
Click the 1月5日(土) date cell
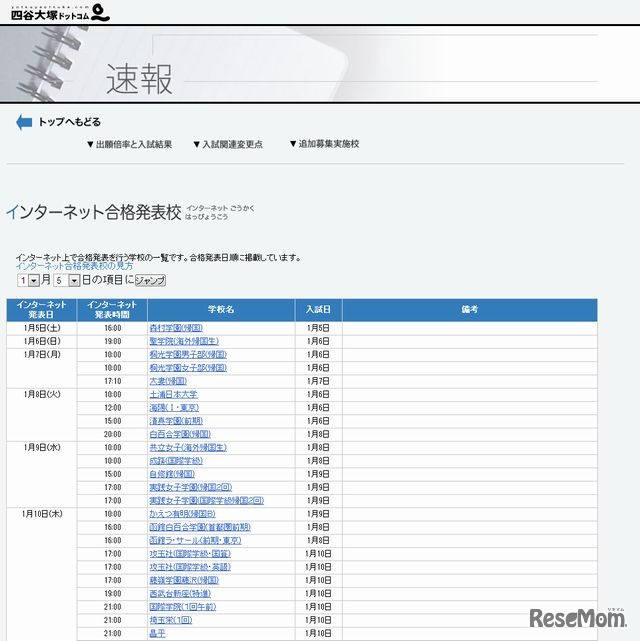point(42,328)
